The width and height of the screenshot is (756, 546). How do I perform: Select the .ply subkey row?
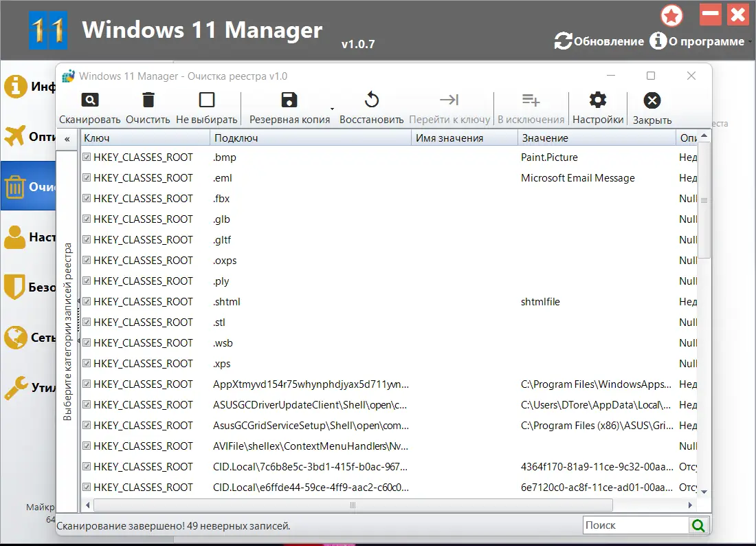221,281
